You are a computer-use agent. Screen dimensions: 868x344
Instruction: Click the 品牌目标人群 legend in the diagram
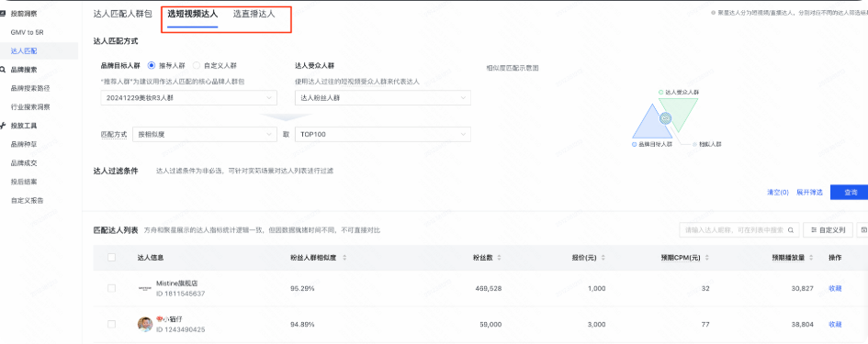pos(651,144)
